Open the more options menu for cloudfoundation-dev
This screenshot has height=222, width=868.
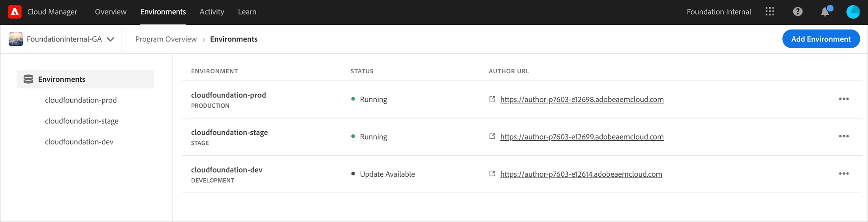[844, 173]
